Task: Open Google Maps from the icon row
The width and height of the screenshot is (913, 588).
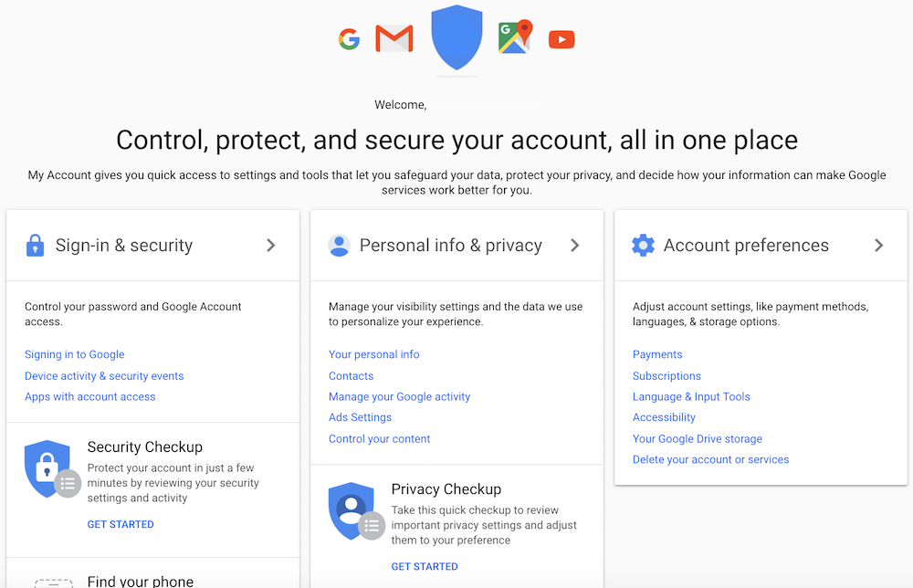Action: coord(514,38)
